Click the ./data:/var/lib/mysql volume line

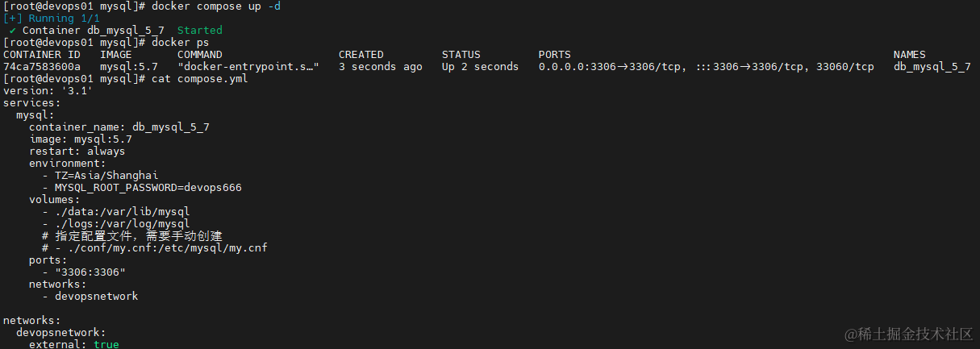tap(116, 212)
